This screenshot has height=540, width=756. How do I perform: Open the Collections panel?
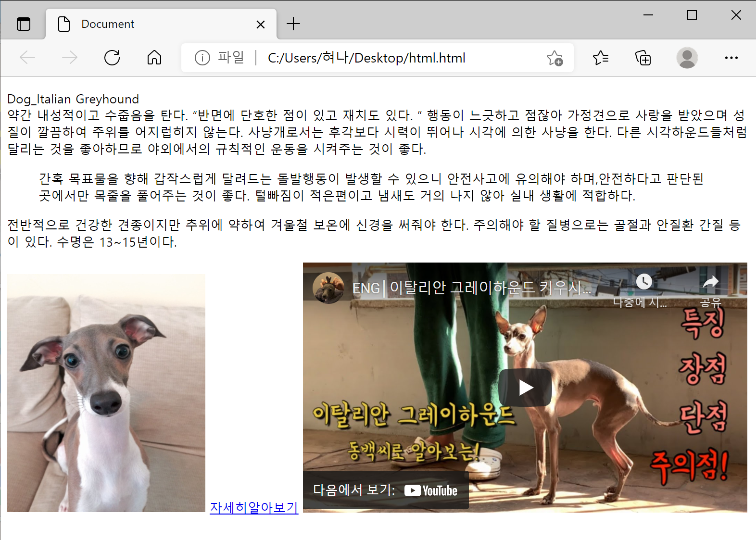click(x=643, y=58)
